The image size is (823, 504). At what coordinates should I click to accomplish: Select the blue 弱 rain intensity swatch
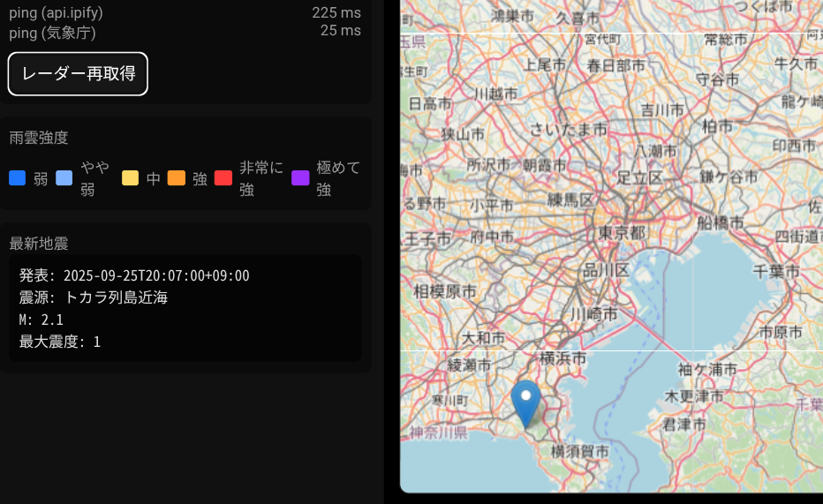tap(17, 178)
